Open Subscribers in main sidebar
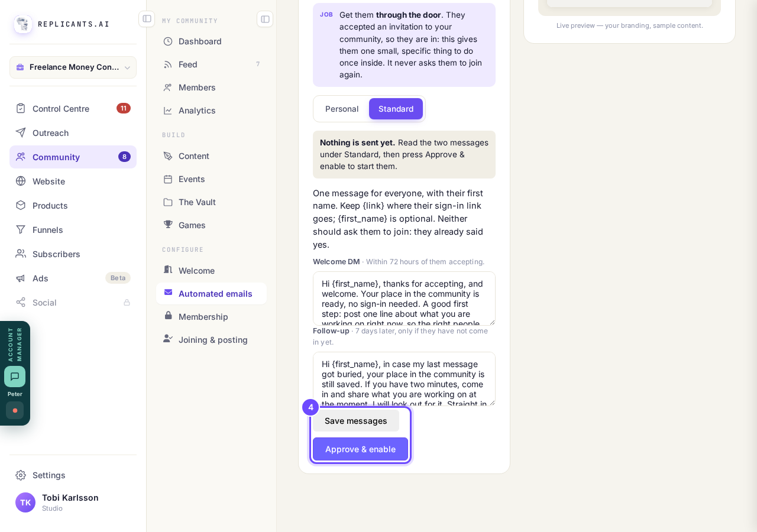The image size is (757, 532). click(73, 254)
